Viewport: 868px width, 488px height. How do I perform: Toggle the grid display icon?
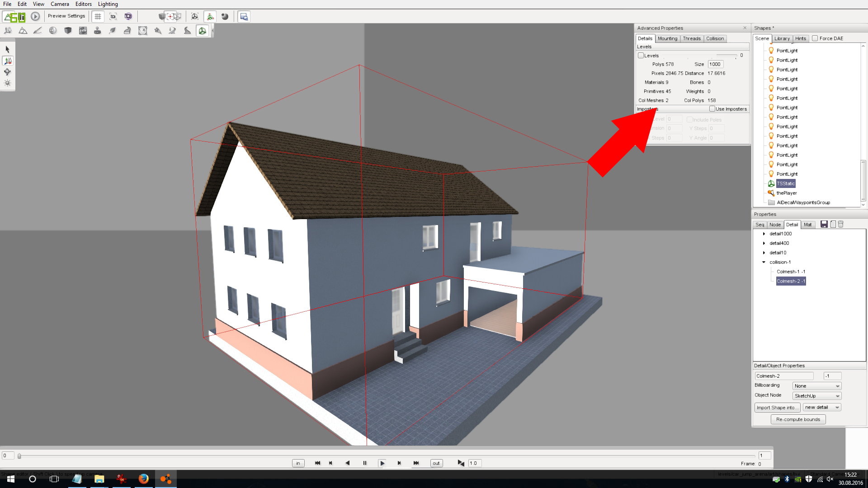coord(98,17)
